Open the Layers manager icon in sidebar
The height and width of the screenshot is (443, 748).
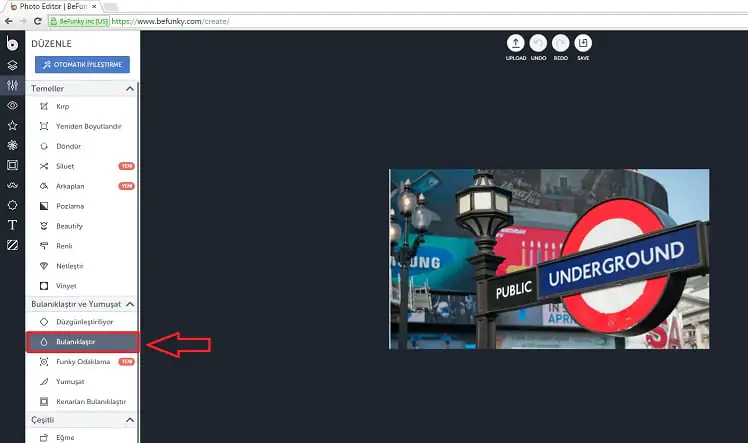(12, 65)
